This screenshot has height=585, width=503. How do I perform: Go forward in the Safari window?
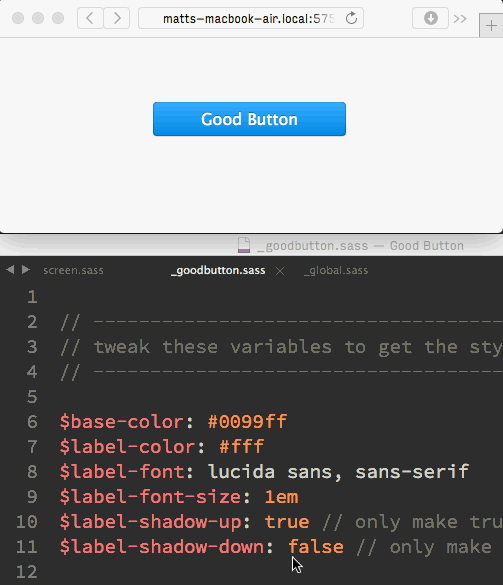tap(117, 18)
